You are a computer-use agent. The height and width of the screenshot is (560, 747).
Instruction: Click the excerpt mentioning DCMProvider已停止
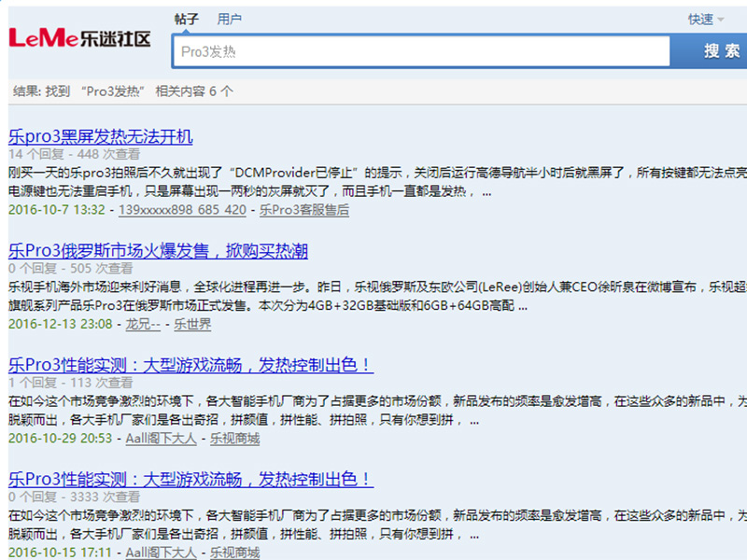click(x=378, y=181)
